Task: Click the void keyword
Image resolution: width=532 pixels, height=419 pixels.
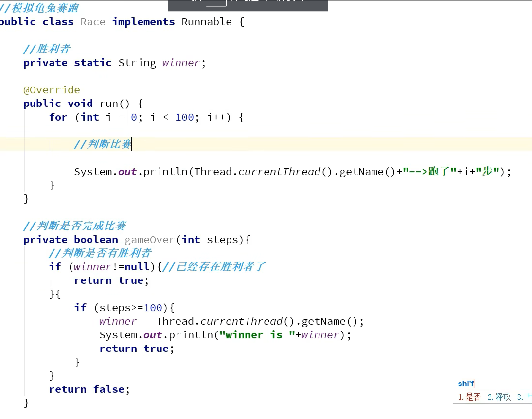Action: tap(80, 104)
